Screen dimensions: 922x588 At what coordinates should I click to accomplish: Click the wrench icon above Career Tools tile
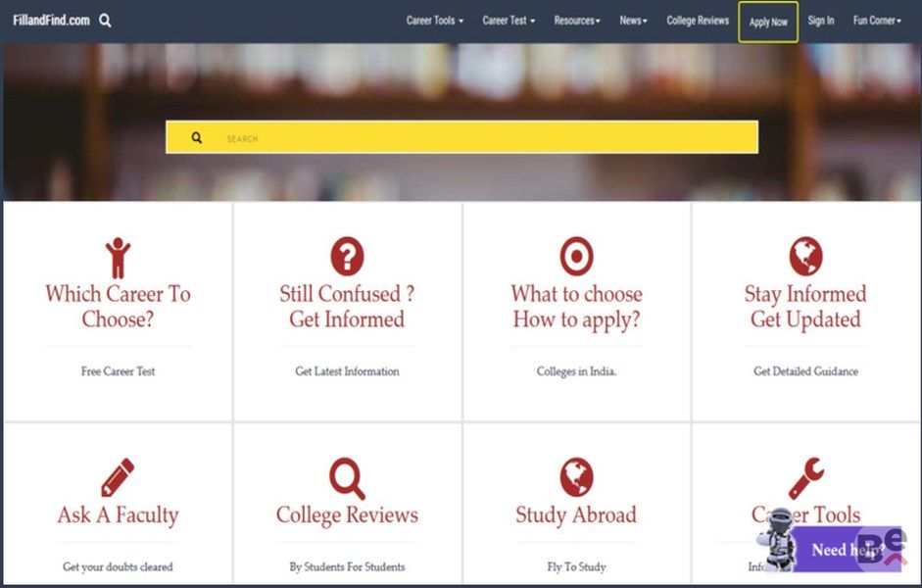806,478
